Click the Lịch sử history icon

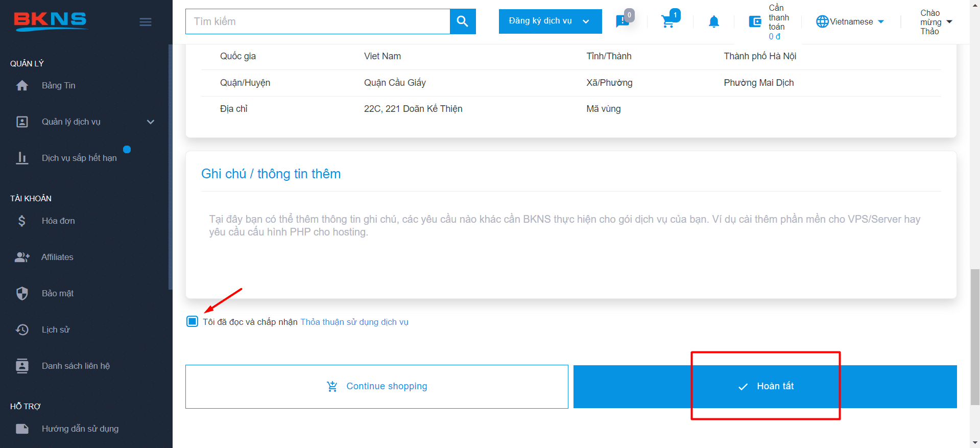[x=22, y=329]
